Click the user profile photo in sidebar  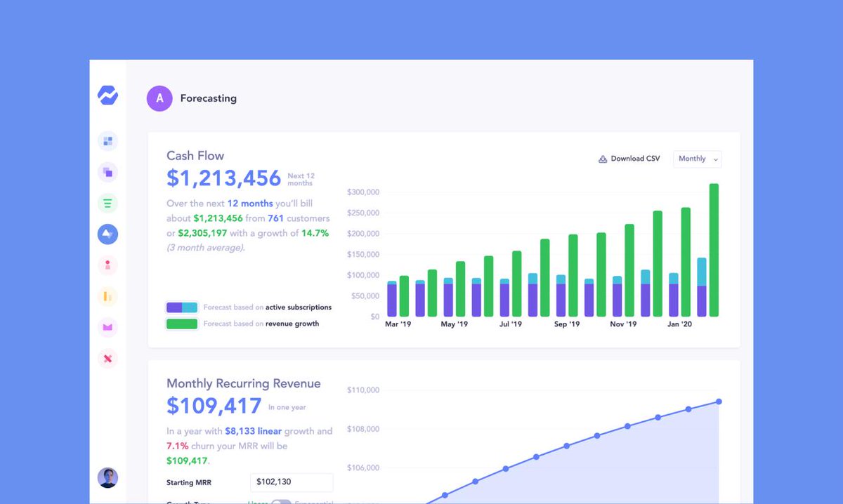coord(107,478)
